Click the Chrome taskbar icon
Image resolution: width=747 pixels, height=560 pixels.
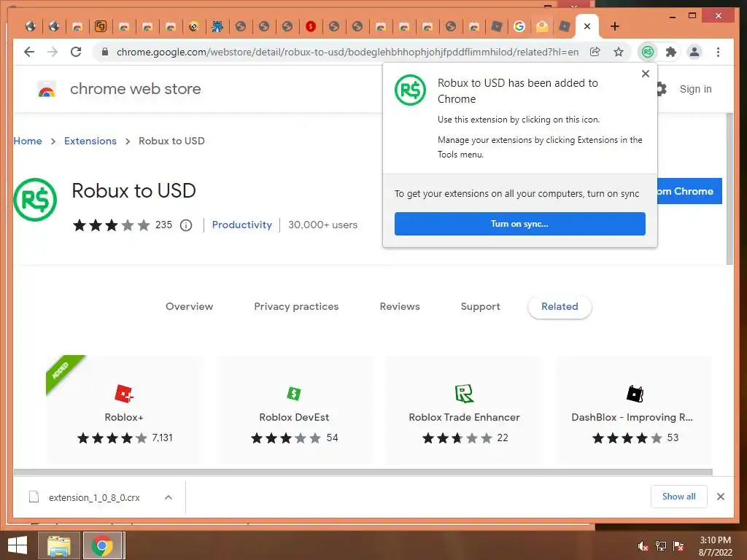click(102, 545)
